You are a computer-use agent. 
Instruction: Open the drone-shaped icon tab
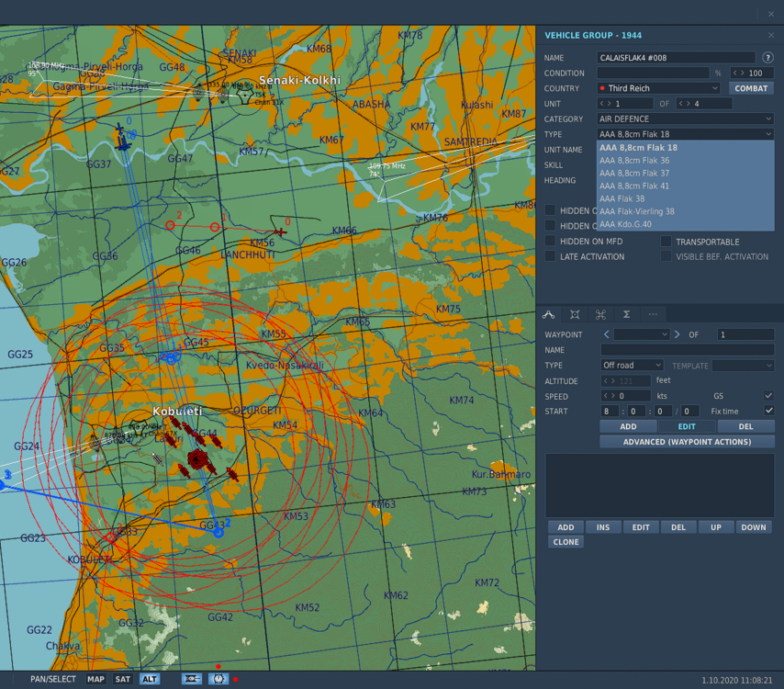(x=600, y=314)
